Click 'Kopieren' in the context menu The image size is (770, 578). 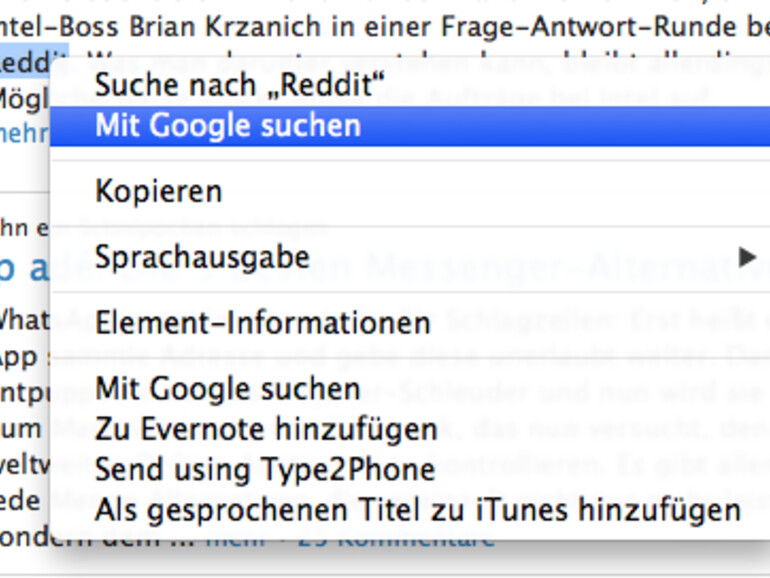tap(158, 190)
